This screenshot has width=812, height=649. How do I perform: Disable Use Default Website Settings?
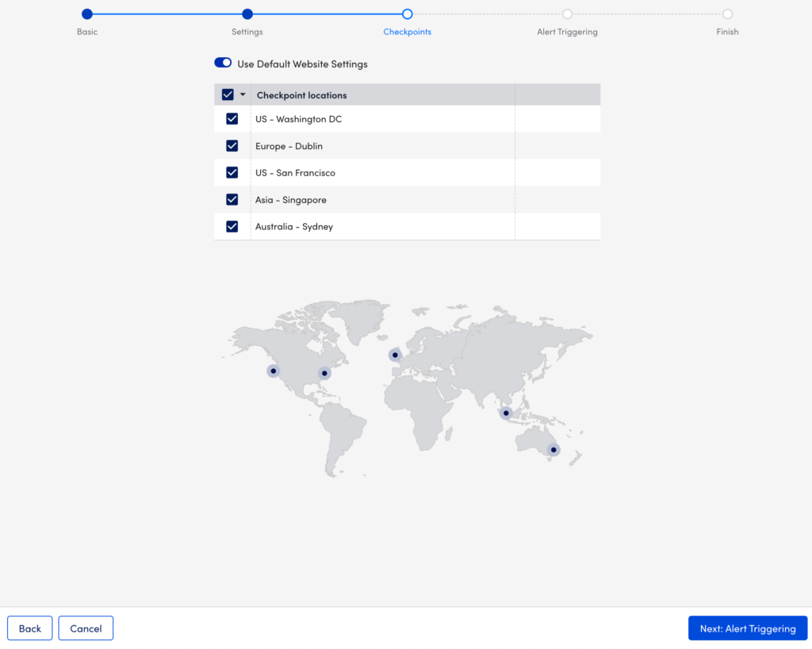tap(222, 63)
